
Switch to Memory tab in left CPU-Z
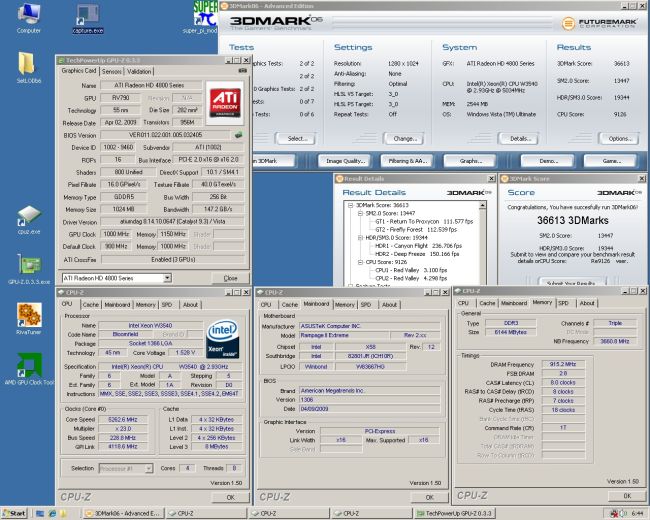coord(146,305)
